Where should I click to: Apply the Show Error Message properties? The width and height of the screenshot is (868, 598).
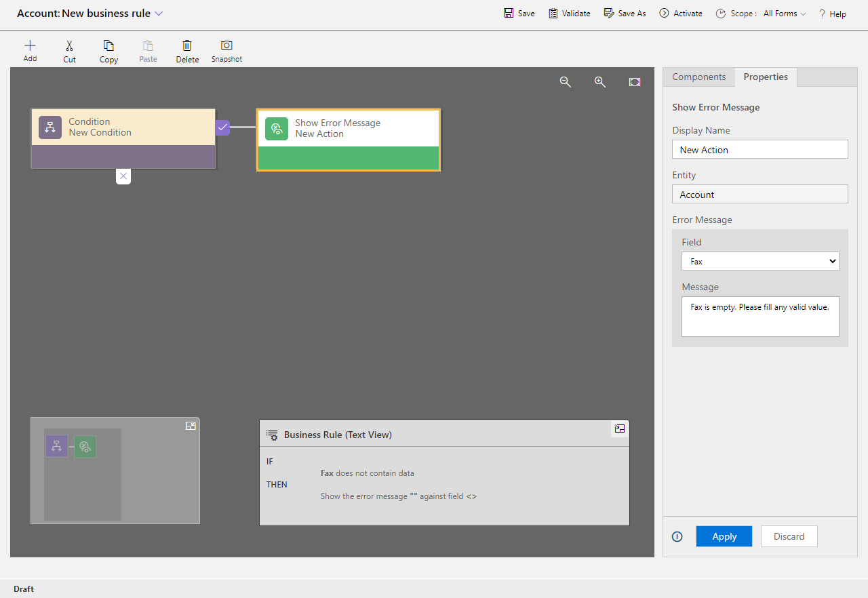point(724,536)
